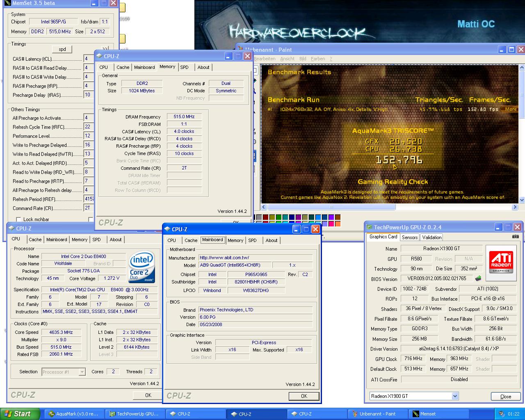Open the Processor #1 selection dropdown
The width and height of the screenshot is (525, 420).
(82, 372)
